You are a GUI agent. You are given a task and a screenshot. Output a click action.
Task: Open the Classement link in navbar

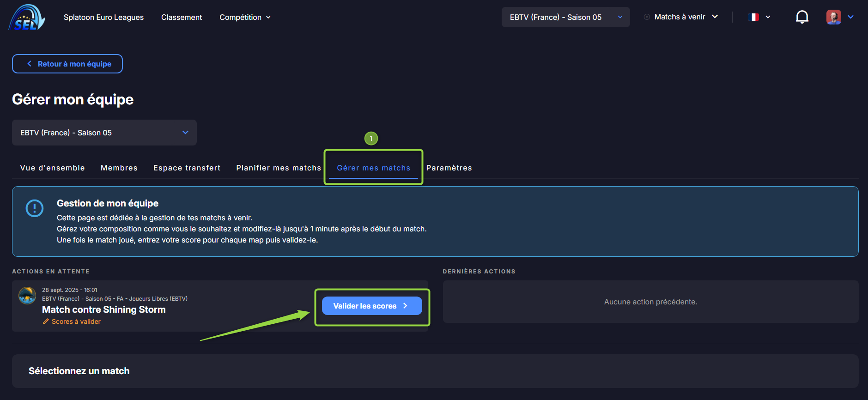[x=182, y=17]
